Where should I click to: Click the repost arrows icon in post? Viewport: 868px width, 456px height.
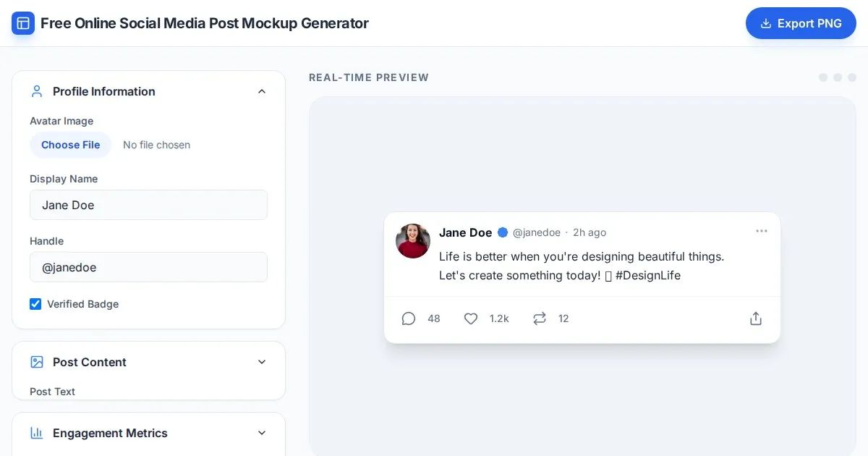tap(540, 318)
